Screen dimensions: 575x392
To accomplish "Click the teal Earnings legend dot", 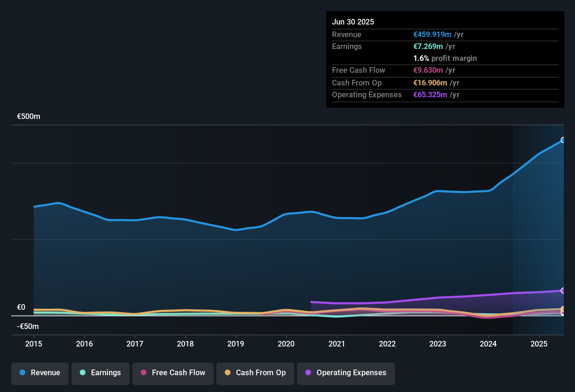I will [83, 372].
